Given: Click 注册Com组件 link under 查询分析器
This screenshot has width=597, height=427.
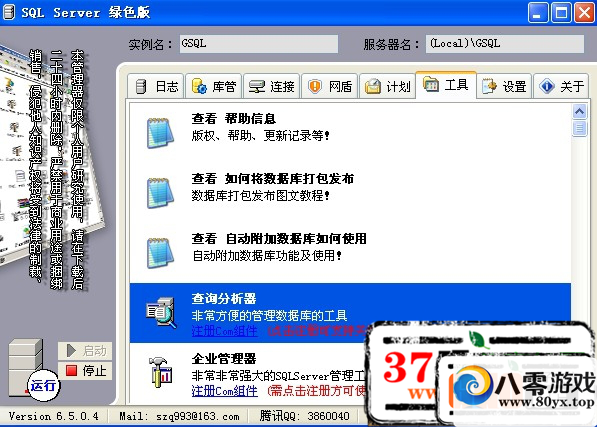Looking at the screenshot, I should pos(224,331).
